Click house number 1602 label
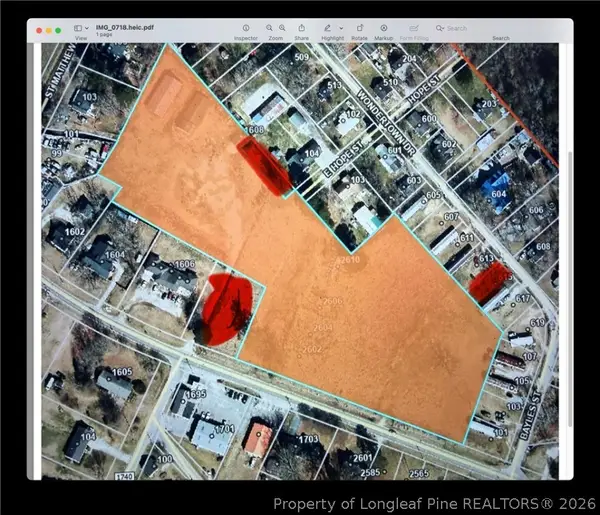 click(75, 232)
